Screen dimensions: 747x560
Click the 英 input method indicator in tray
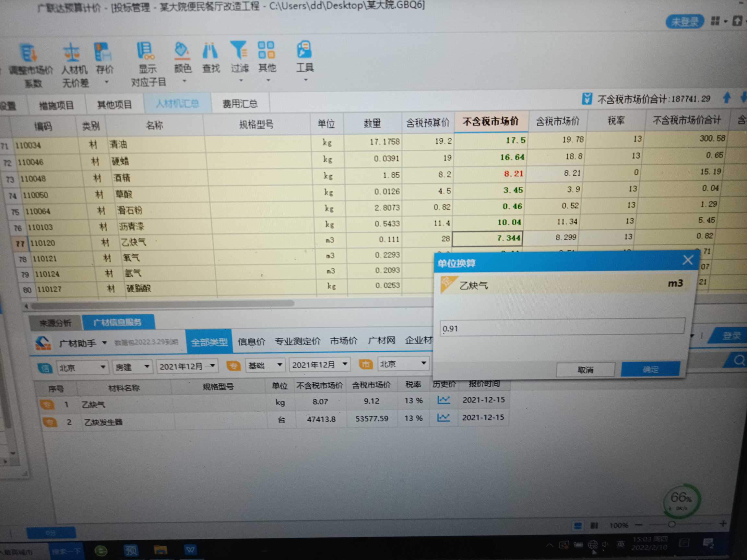pos(620,544)
